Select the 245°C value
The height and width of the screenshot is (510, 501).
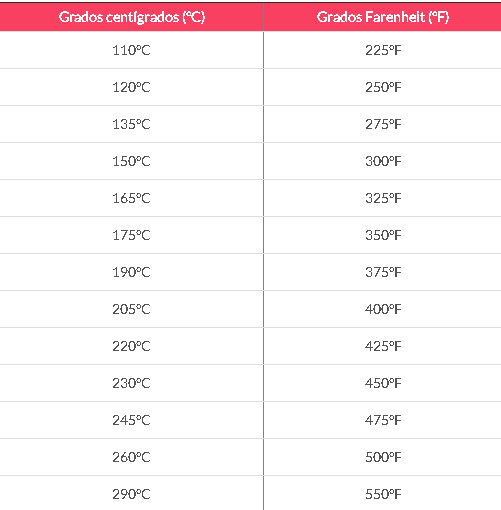(131, 420)
